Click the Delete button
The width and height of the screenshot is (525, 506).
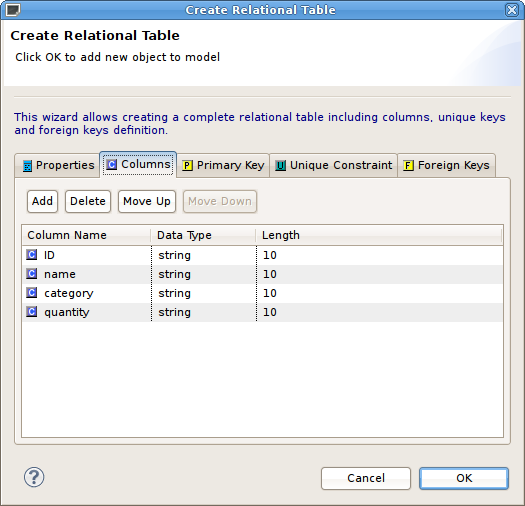(x=88, y=201)
